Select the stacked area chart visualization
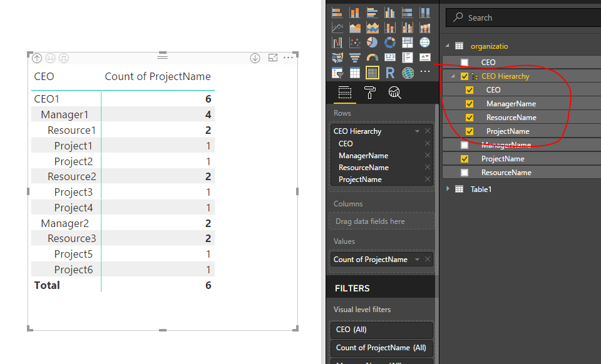The width and height of the screenshot is (601, 364). coord(372,28)
